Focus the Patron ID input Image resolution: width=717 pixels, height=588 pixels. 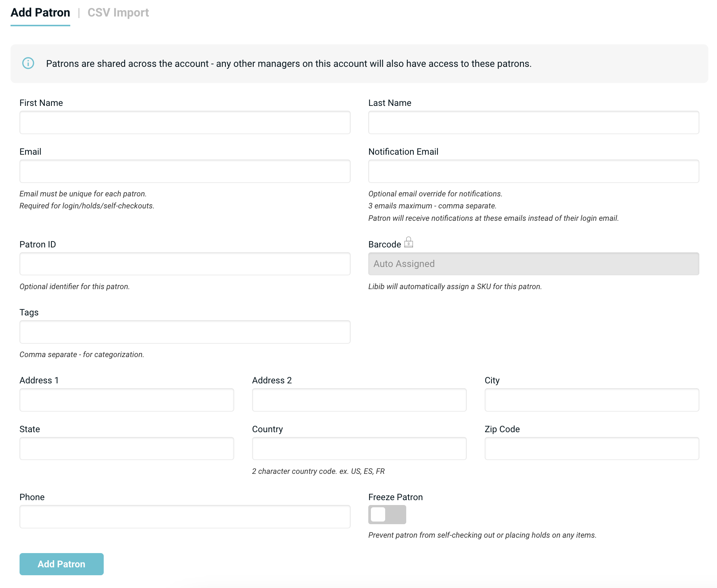tap(185, 264)
